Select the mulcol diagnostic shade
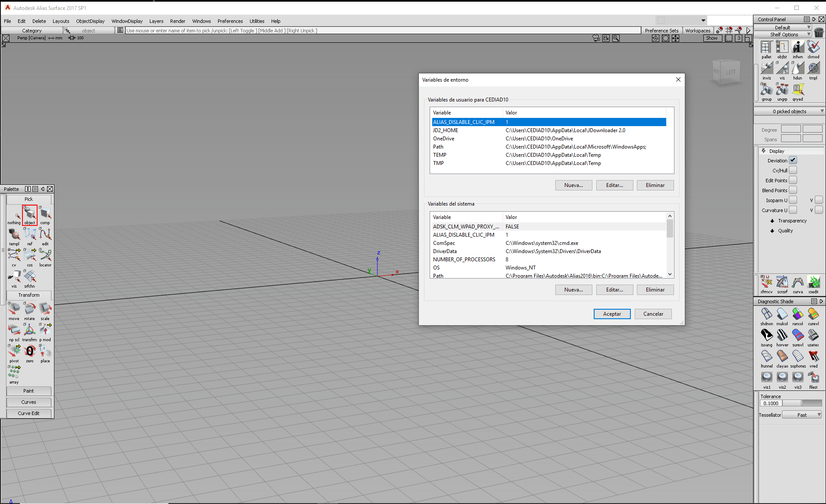The height and width of the screenshot is (504, 826). pyautogui.click(x=782, y=317)
